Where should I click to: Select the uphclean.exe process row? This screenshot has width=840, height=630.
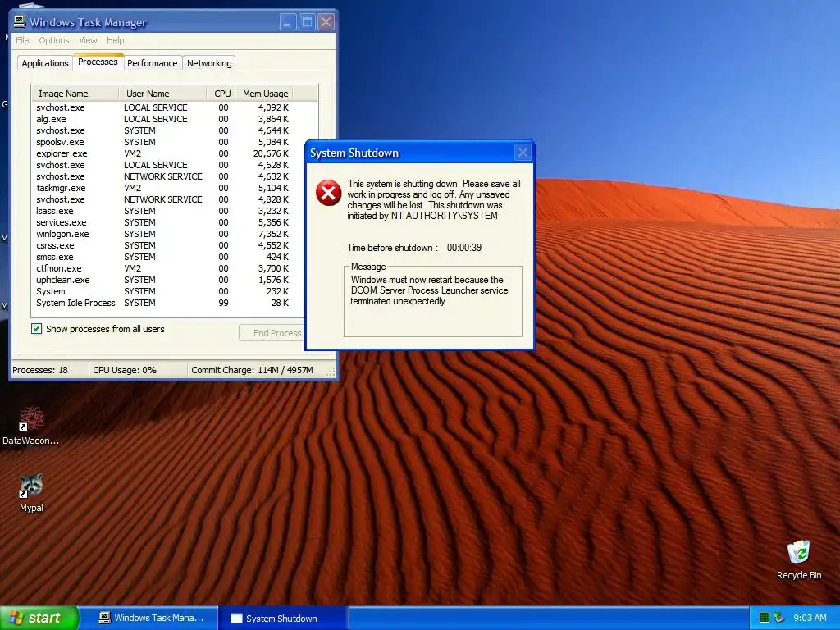point(163,280)
